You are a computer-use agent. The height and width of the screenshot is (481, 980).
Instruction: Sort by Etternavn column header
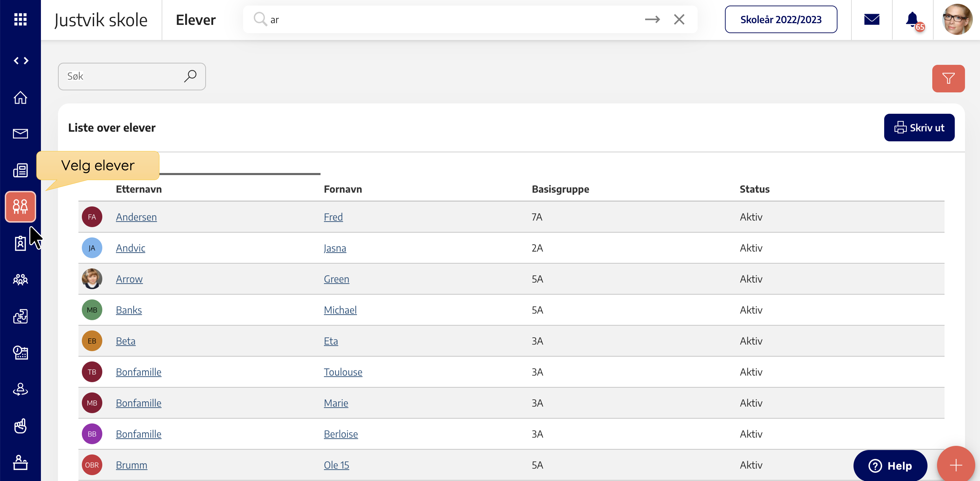pyautogui.click(x=139, y=189)
